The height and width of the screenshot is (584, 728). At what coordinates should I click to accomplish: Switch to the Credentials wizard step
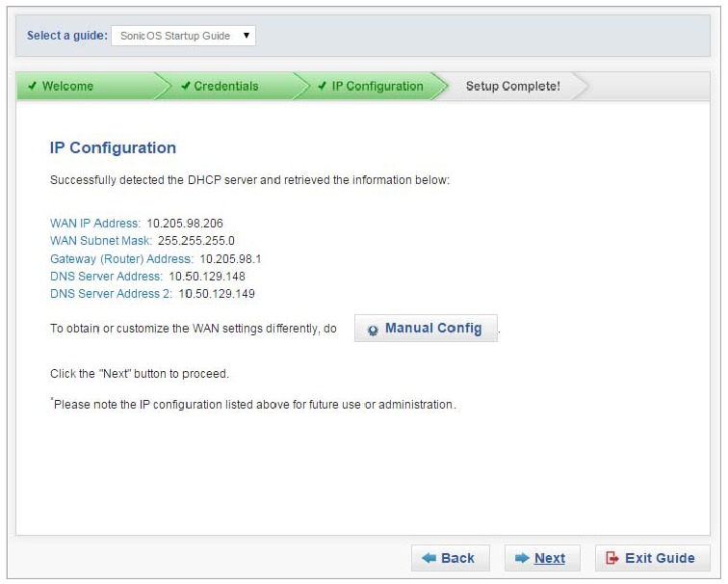tap(226, 87)
